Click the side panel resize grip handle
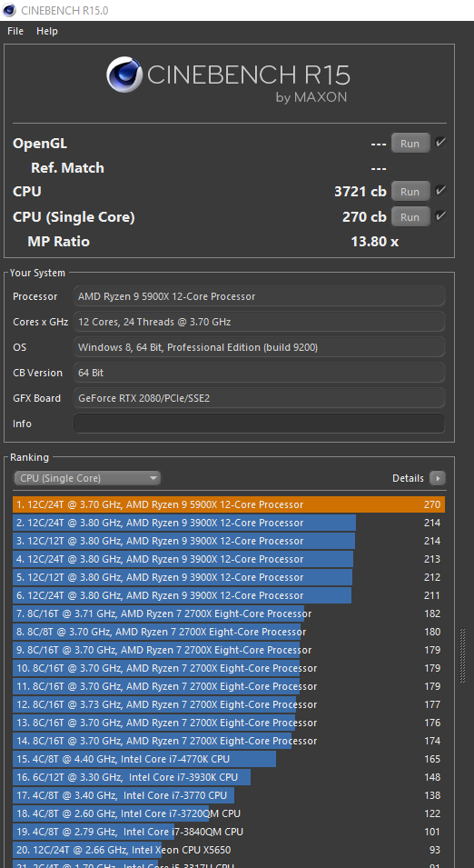The image size is (474, 868). coord(463,656)
